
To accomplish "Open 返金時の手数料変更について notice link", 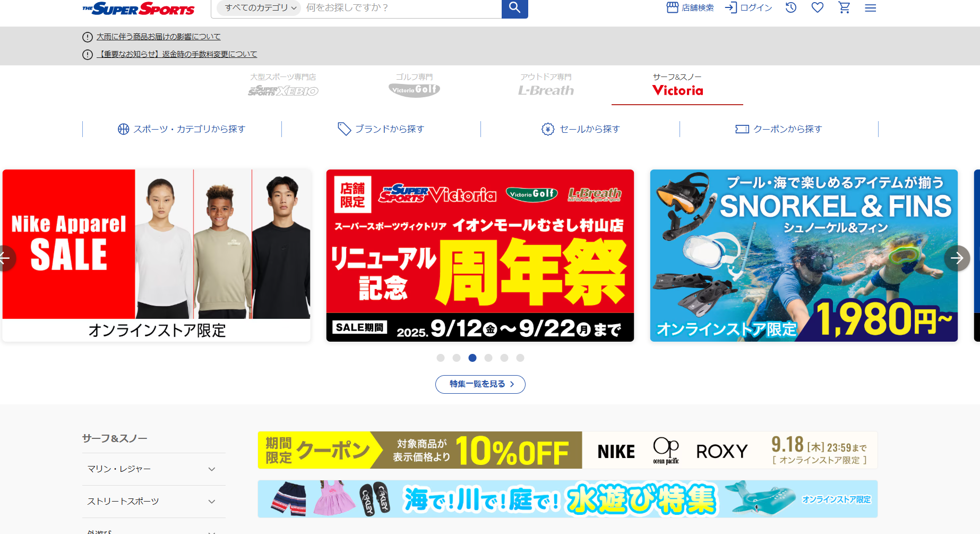I will tap(177, 54).
